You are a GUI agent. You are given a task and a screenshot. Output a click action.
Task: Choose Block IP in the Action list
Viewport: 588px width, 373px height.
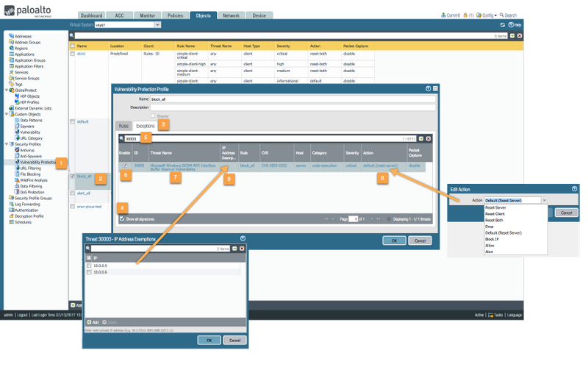click(492, 239)
